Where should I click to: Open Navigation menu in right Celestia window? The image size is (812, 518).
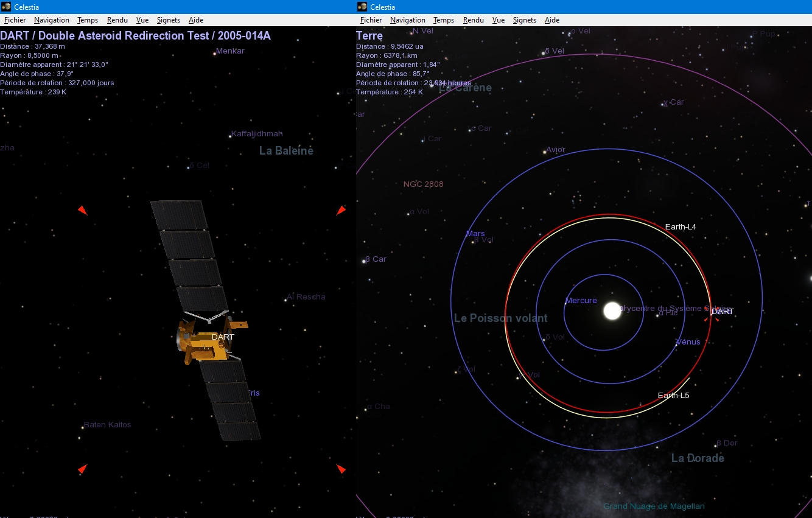(x=408, y=20)
